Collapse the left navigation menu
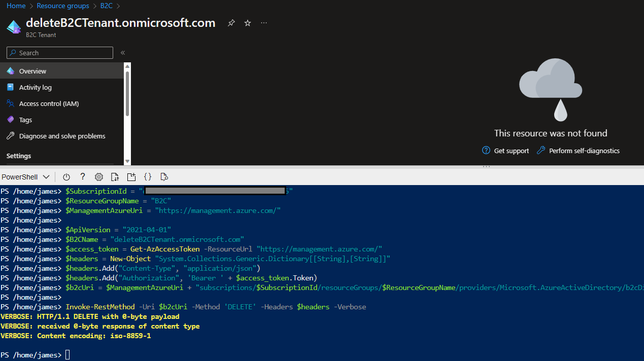 point(123,53)
